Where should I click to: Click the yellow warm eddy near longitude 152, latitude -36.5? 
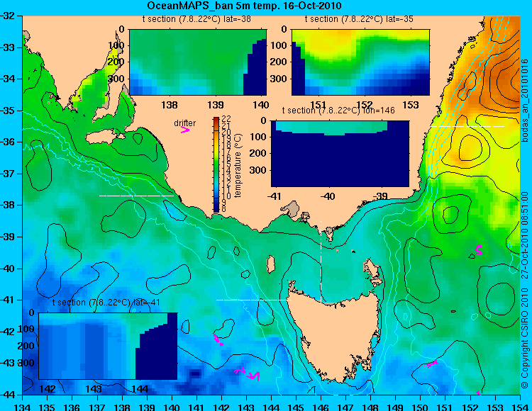tap(470, 149)
